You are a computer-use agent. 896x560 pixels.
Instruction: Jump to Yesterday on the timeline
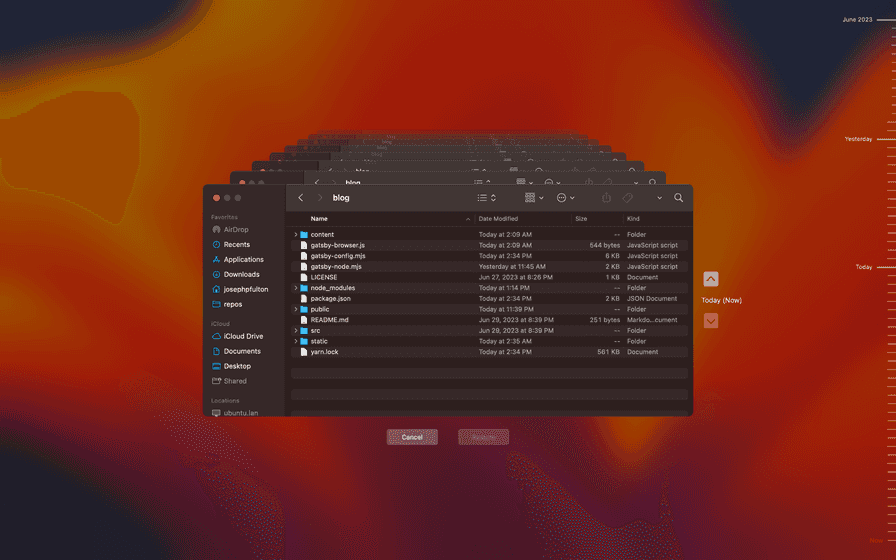point(858,139)
